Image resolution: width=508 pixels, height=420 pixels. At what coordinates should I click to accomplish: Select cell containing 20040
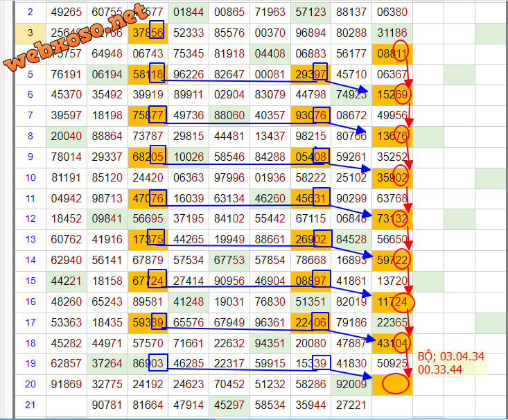click(67, 136)
